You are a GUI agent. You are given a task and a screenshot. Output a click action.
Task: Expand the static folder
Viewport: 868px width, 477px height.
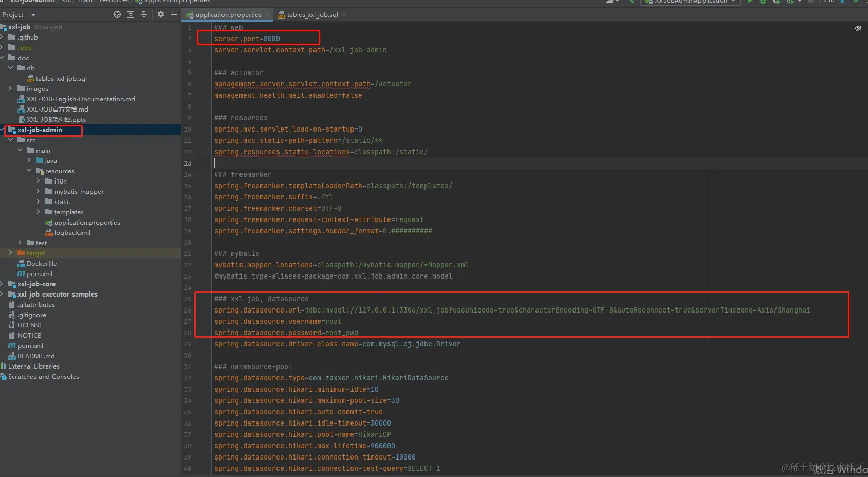[39, 201]
